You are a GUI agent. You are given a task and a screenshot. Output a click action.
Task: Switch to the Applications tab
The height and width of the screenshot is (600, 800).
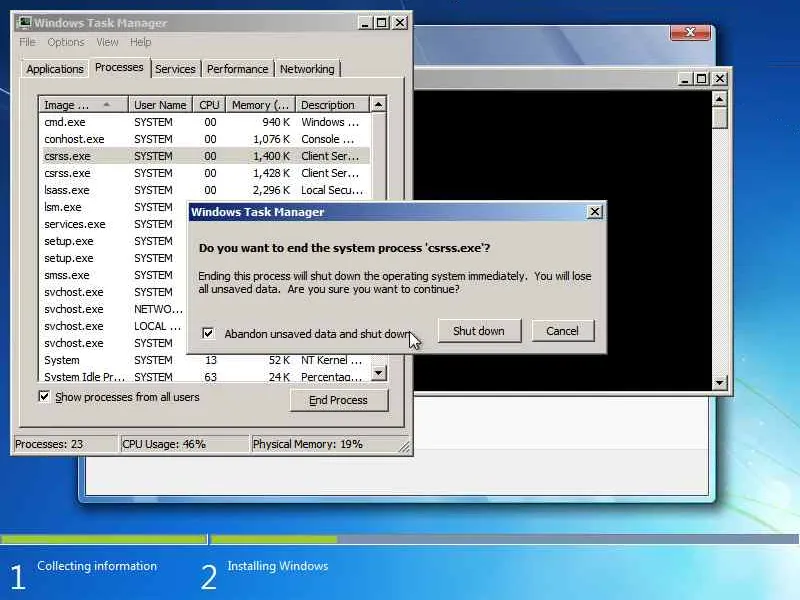55,69
